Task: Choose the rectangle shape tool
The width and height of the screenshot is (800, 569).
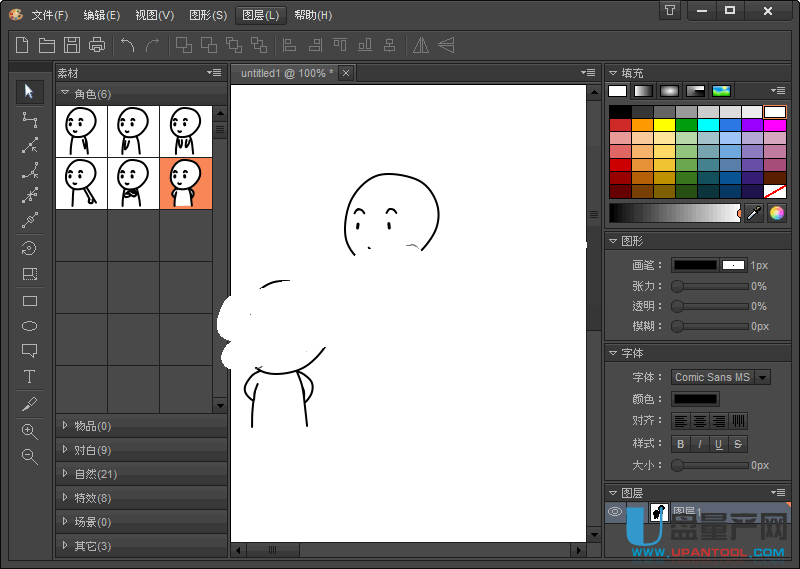Action: click(x=29, y=301)
